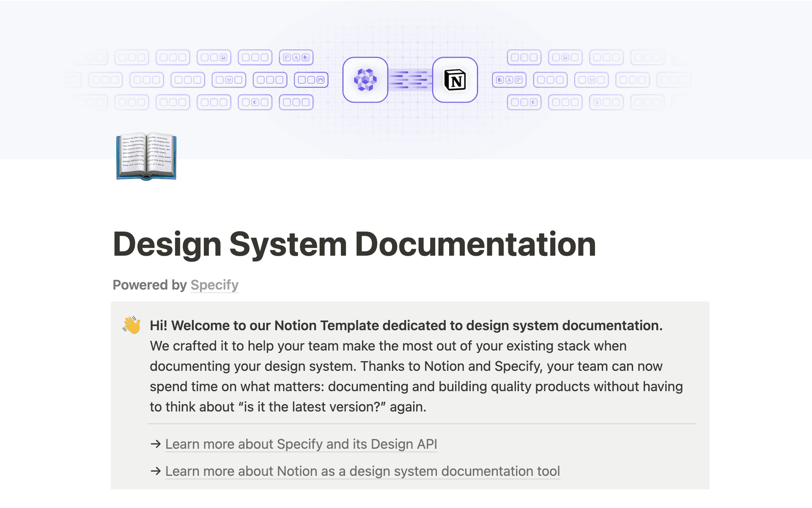Open Learn more about Specify Design API
The image size is (812, 508).
tap(301, 444)
